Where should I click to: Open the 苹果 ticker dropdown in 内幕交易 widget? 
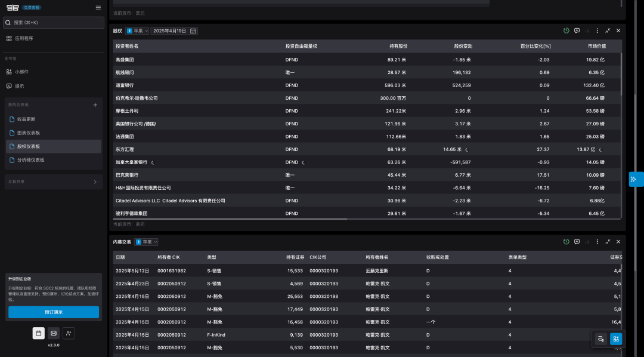coord(146,242)
